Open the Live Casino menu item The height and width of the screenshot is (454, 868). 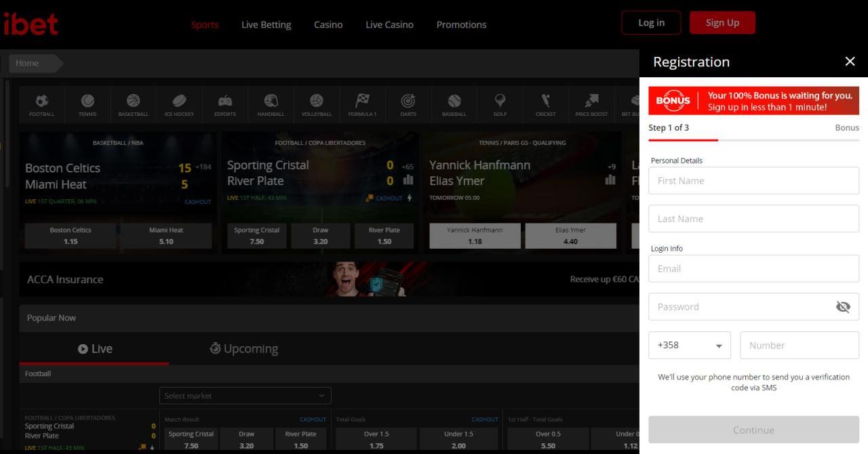click(389, 24)
